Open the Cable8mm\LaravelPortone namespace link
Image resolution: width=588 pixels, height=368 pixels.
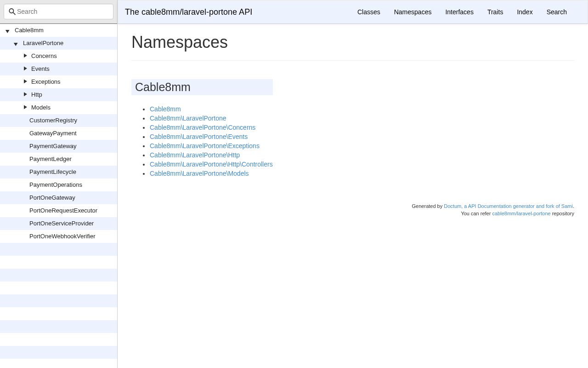pyautogui.click(x=188, y=118)
